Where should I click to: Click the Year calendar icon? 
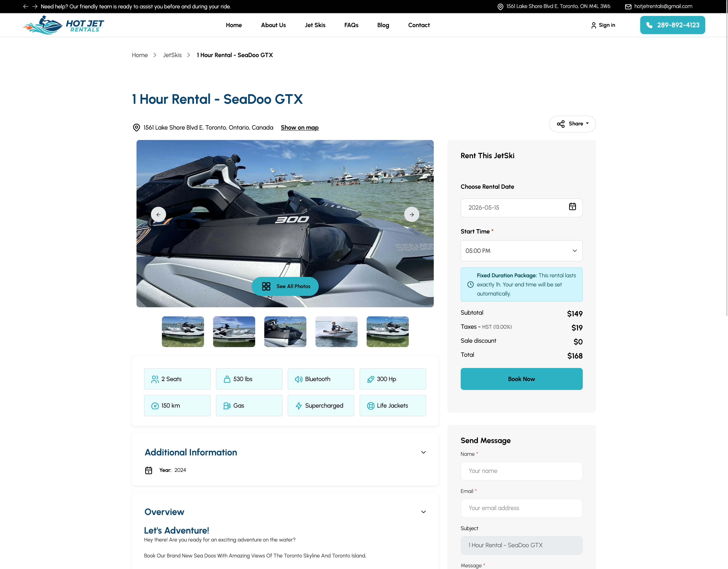(x=149, y=470)
